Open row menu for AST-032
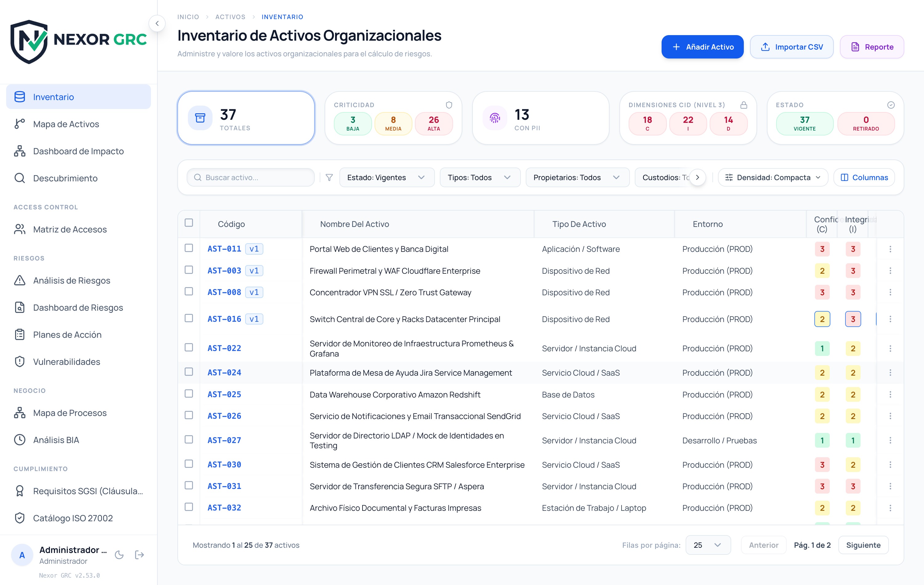 coord(890,508)
